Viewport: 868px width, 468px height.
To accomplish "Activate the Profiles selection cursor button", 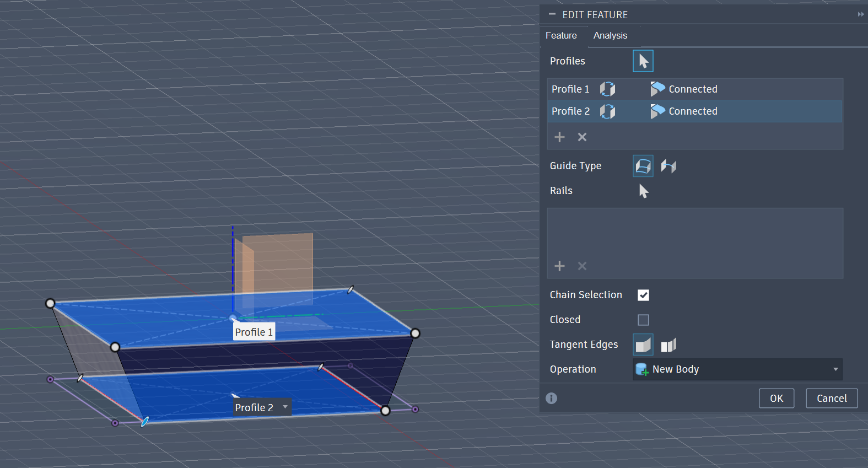I will click(643, 61).
